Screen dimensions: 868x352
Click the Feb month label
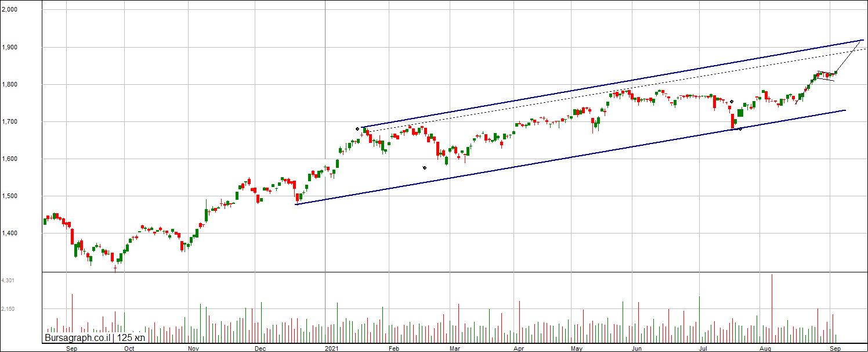point(394,349)
